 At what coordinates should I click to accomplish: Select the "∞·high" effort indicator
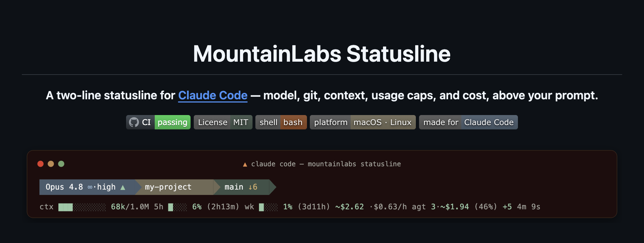pyautogui.click(x=102, y=187)
